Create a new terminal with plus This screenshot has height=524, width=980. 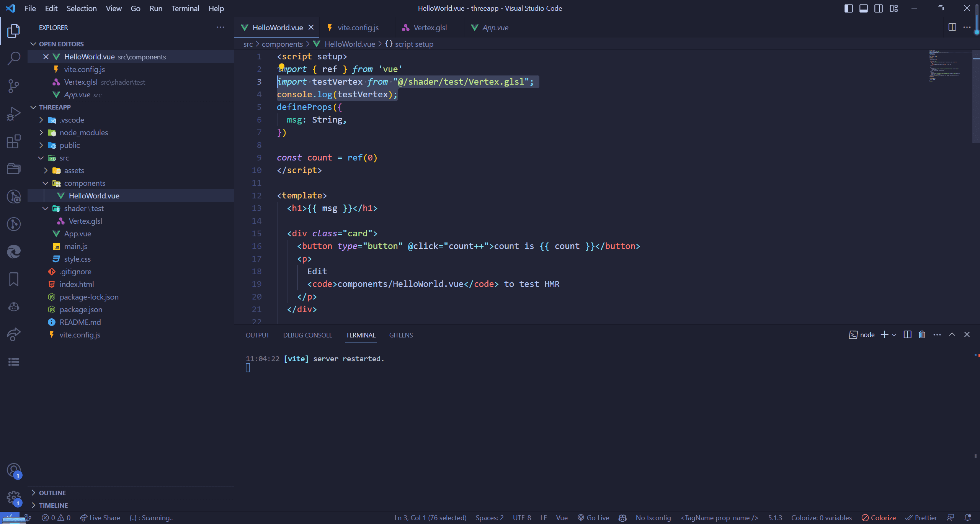pyautogui.click(x=884, y=335)
